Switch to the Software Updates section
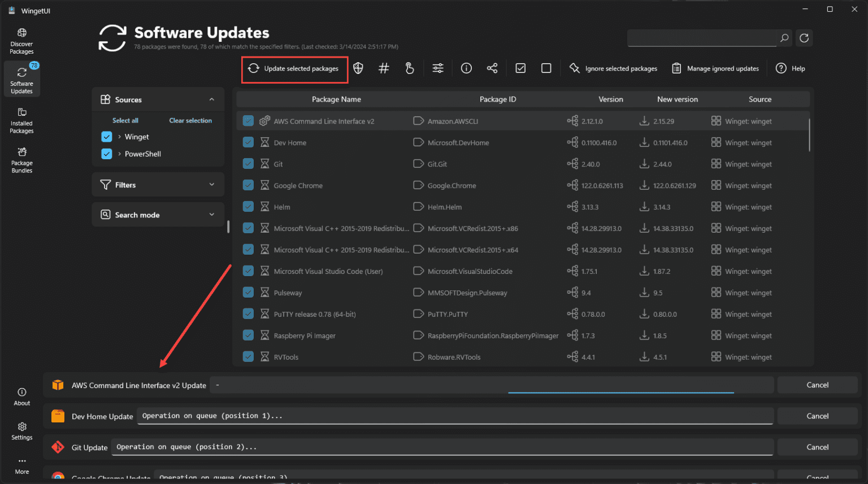 (x=21, y=79)
